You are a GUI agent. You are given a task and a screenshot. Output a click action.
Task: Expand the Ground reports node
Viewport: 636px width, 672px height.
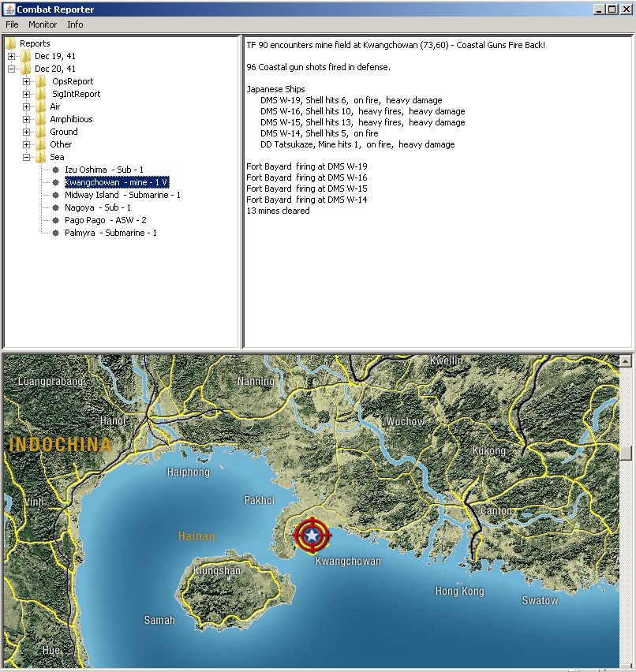click(27, 132)
